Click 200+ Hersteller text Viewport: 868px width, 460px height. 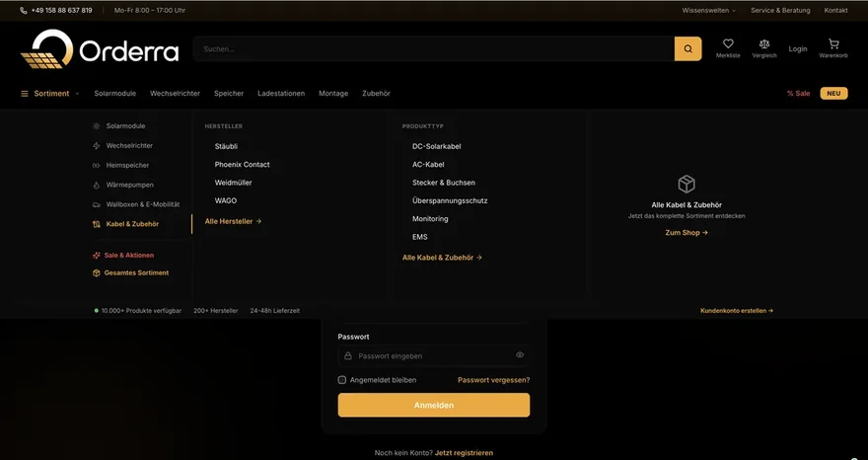click(216, 311)
